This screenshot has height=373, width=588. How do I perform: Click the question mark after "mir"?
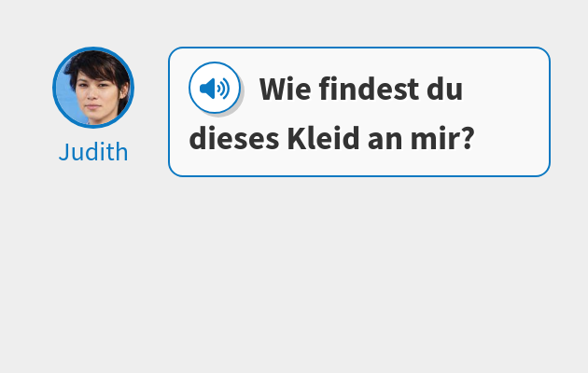468,138
